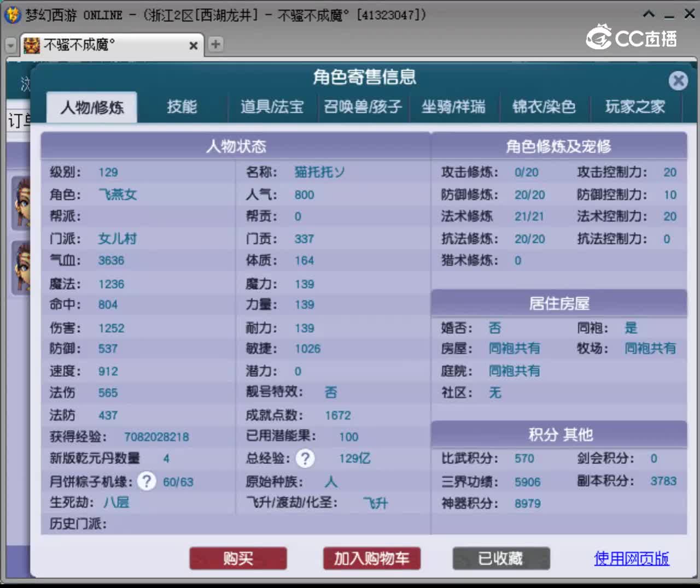Viewport: 700px width, 588px height.
Task: Add a new tab with the plus button
Action: pos(215,44)
